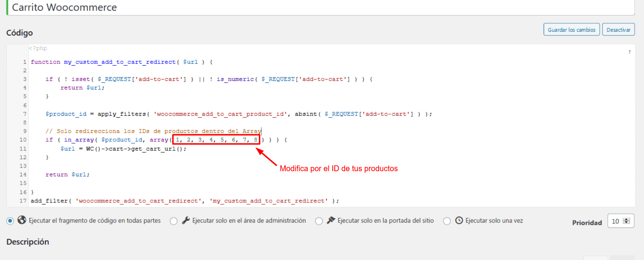Click the pin icon for site front-end
Image resolution: width=644 pixels, height=260 pixels.
(x=331, y=220)
